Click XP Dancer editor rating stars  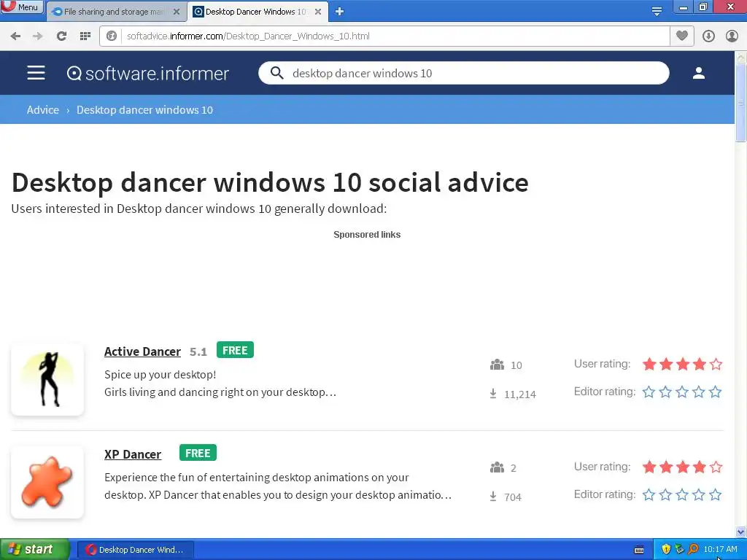click(682, 495)
